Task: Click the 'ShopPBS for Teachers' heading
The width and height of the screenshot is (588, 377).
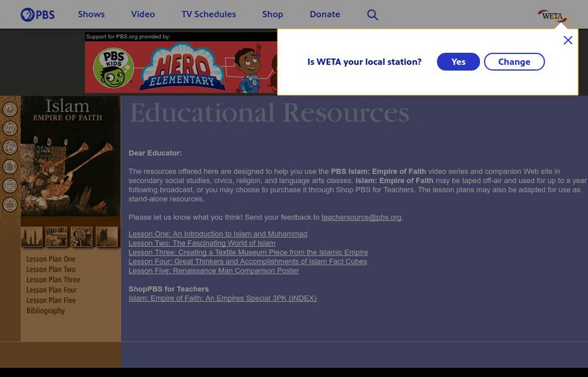Action: [x=169, y=290]
